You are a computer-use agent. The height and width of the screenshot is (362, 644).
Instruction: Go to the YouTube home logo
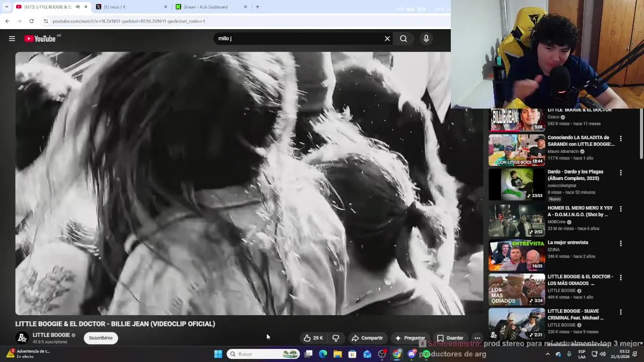point(40,39)
